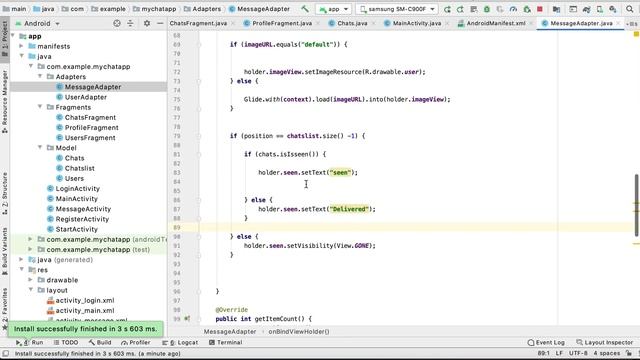
Task: Click the Make Project hammer icon
Action: pyautogui.click(x=305, y=9)
